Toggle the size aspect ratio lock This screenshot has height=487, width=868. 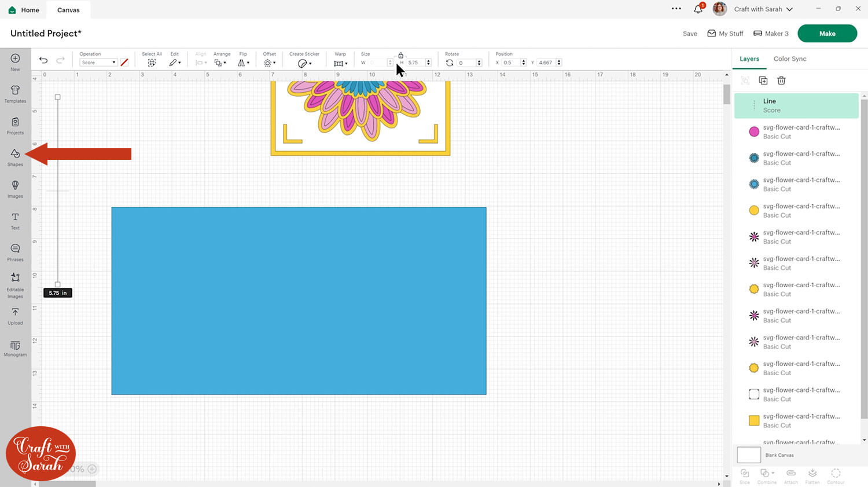[x=400, y=55]
